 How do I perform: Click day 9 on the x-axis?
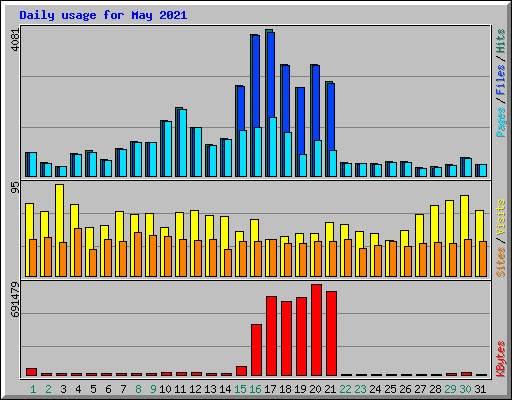153,389
